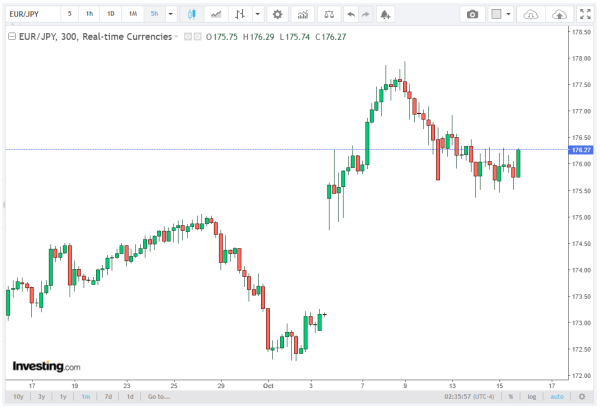Image resolution: width=600 pixels, height=410 pixels.
Task: Undo the last chart action
Action: (x=350, y=14)
